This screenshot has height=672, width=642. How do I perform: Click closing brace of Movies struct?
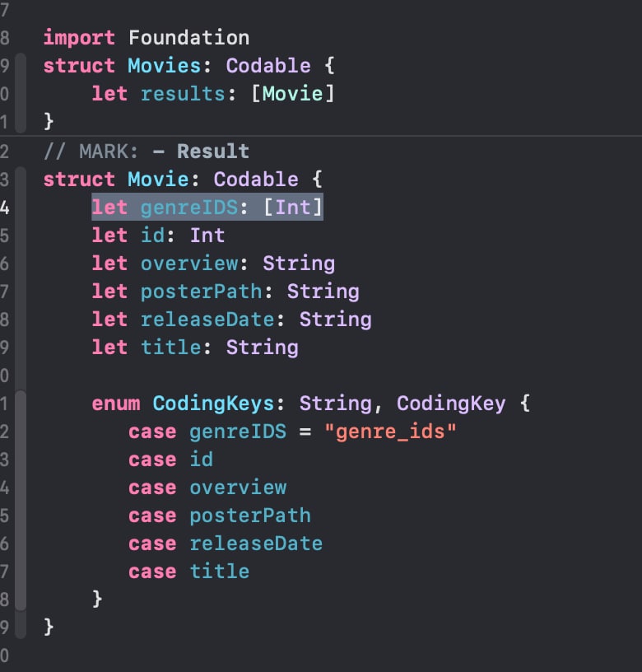pos(49,121)
